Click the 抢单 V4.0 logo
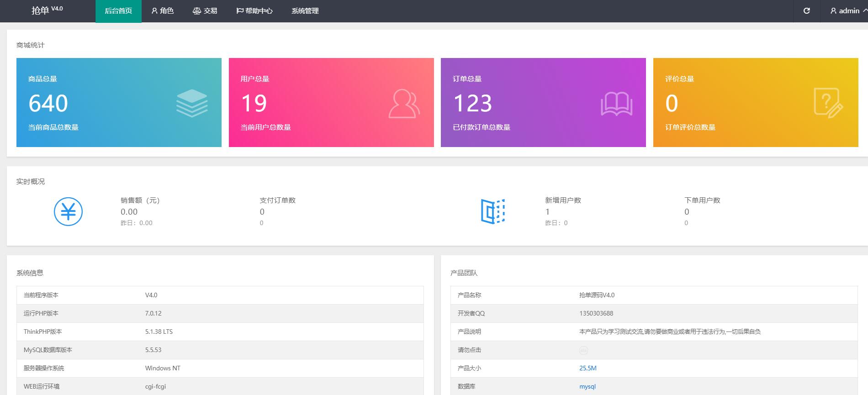Screen dimensions: 868x395 click(x=47, y=11)
